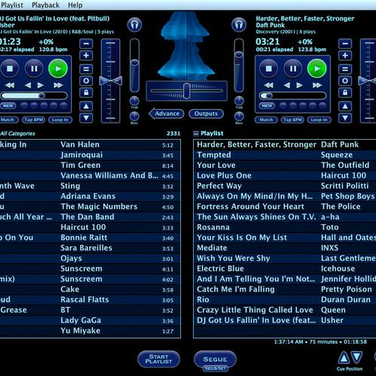Toggle the pitch lock on right deck
This screenshot has height=376, width=376.
coord(345,93)
